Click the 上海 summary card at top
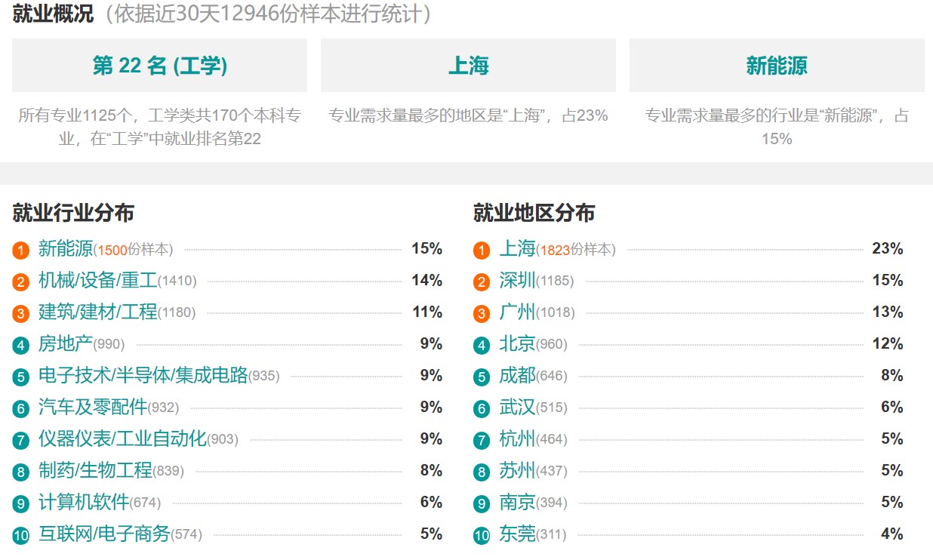 tap(468, 66)
